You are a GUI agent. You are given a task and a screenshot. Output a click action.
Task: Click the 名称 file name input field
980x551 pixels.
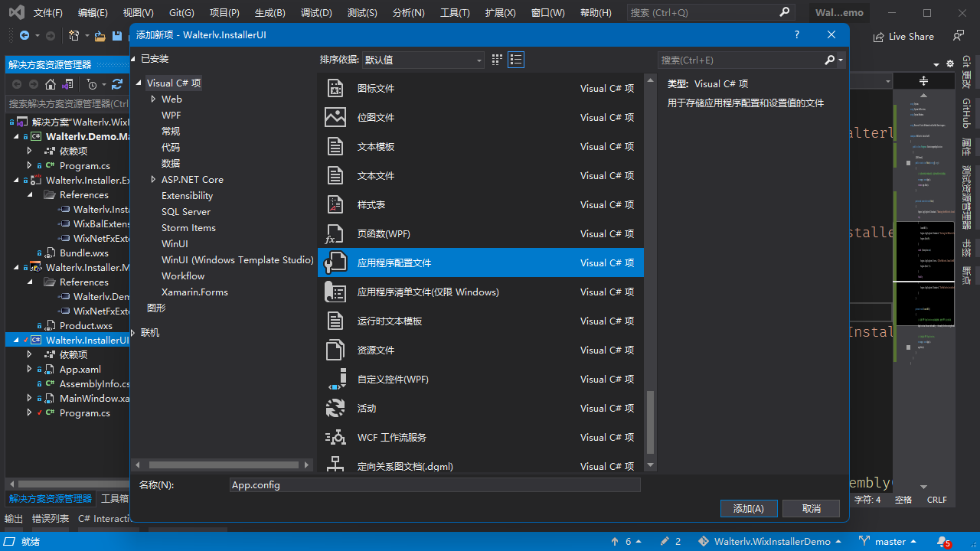[x=434, y=485]
